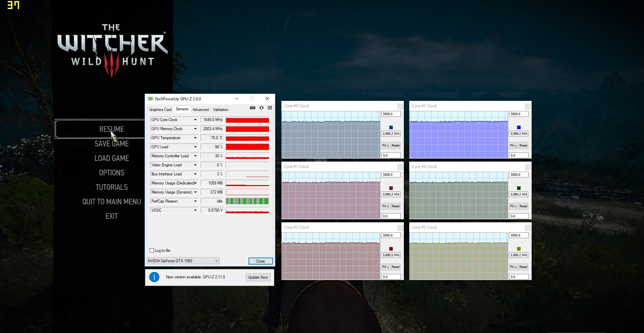This screenshot has height=333, width=644.
Task: Choose LOAD GAME in the pause menu
Action: pos(112,158)
